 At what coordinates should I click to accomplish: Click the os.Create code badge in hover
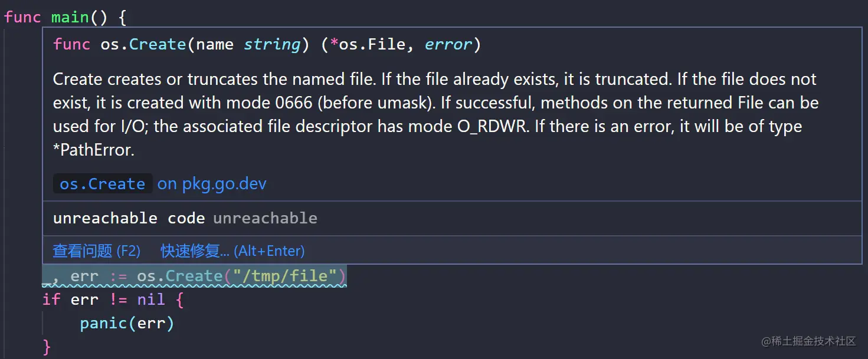click(103, 184)
